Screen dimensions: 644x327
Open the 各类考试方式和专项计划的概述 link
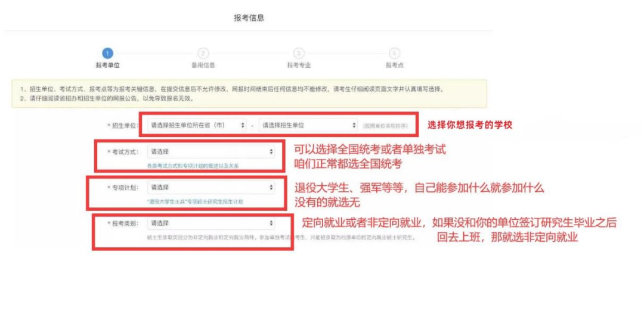[193, 166]
